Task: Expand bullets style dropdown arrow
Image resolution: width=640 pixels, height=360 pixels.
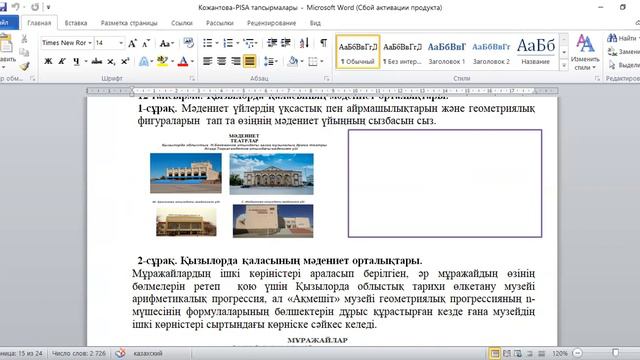Action: 217,43
